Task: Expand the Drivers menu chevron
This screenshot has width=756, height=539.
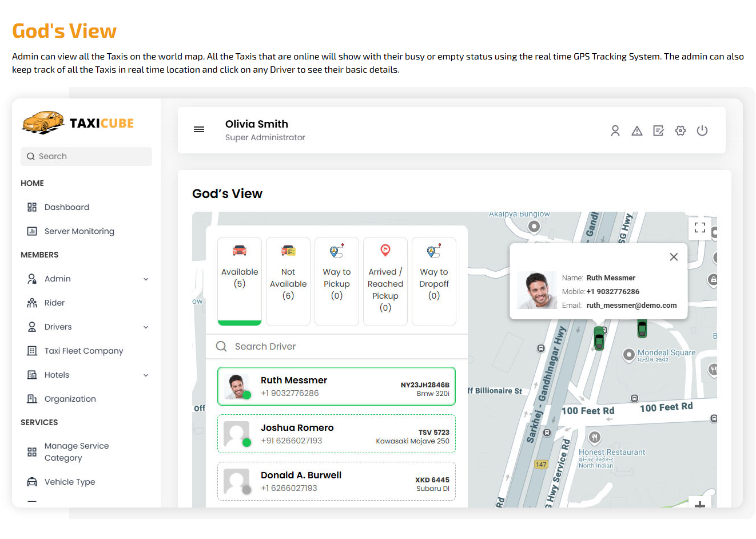Action: click(146, 327)
